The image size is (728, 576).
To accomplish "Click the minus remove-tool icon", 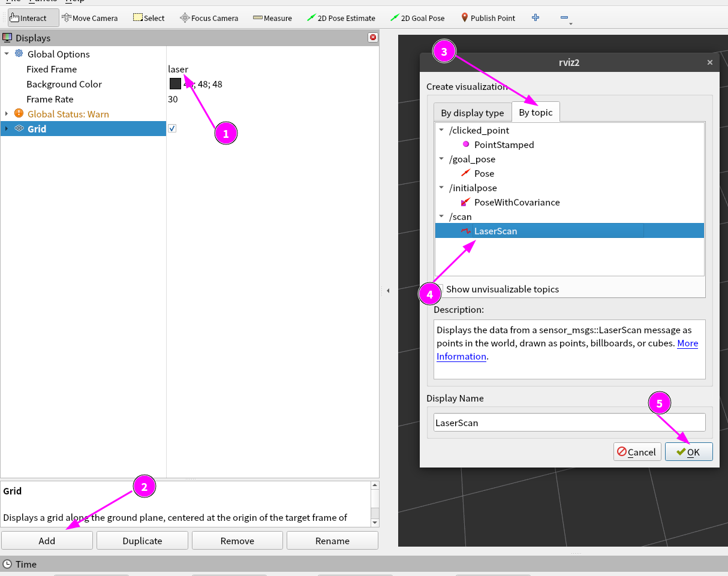I will (564, 18).
